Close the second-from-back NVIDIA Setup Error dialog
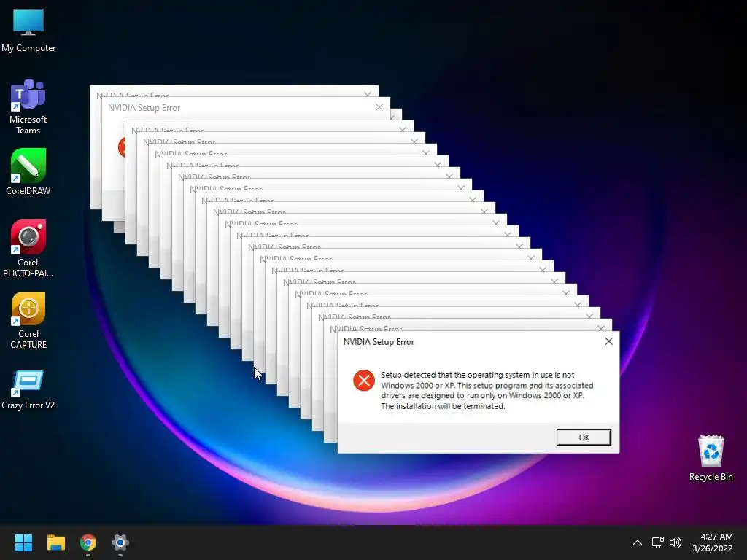 click(x=379, y=108)
